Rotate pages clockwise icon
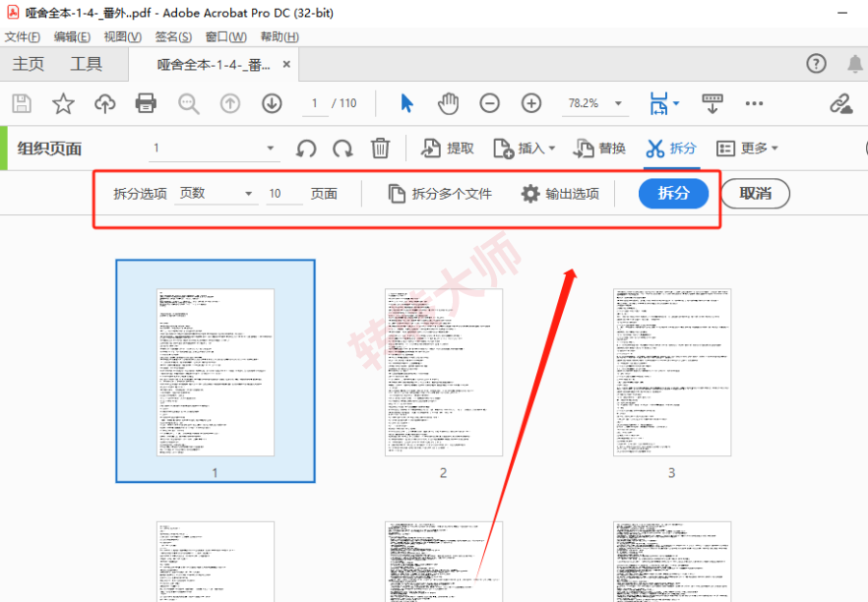This screenshot has height=602, width=868. [x=342, y=149]
